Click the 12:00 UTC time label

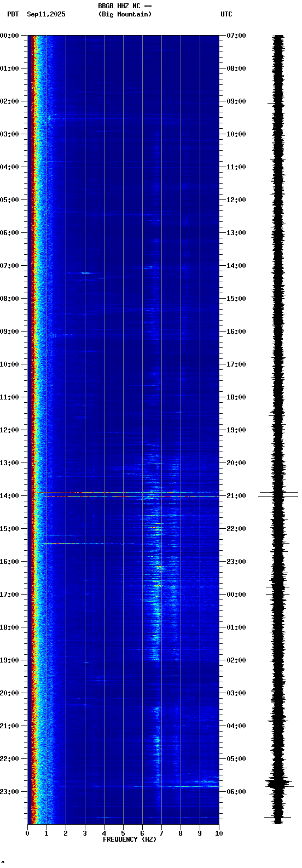(x=236, y=200)
